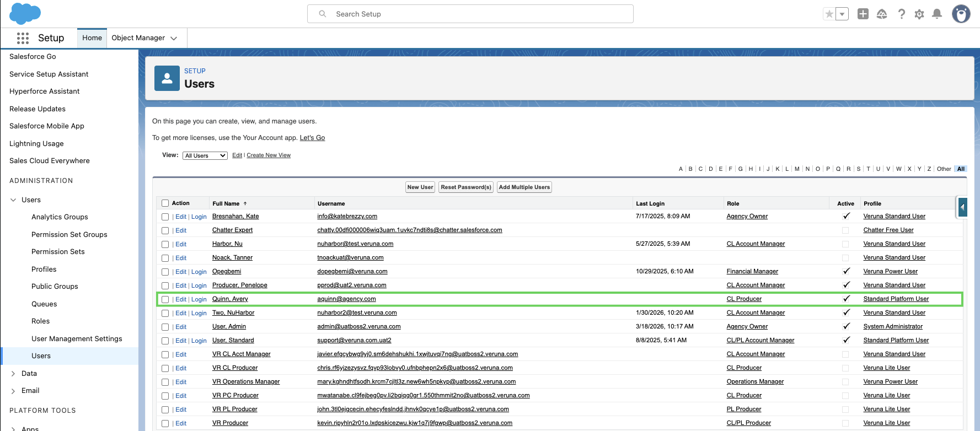Open the Object Manager tab
This screenshot has width=980, height=431.
tap(138, 38)
